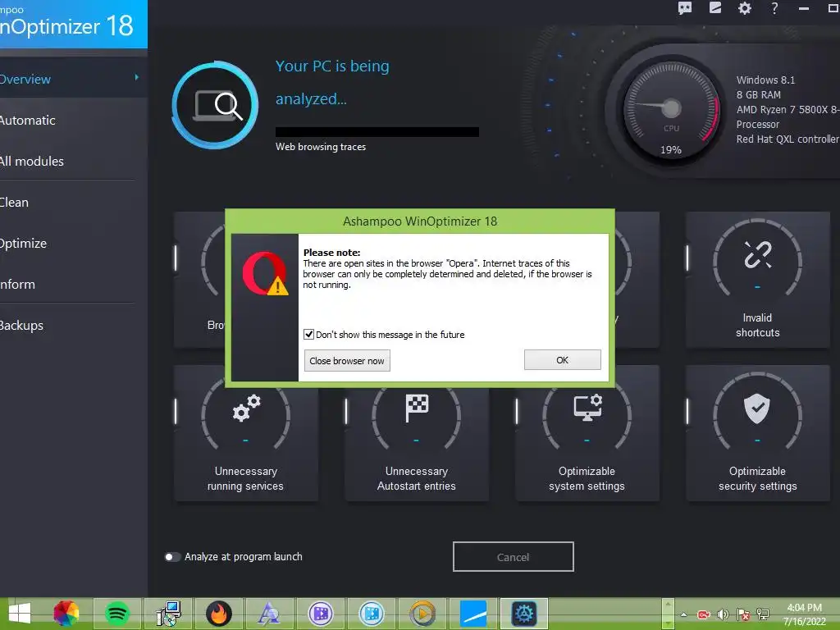Open Spotify from the taskbar

[x=116, y=614]
